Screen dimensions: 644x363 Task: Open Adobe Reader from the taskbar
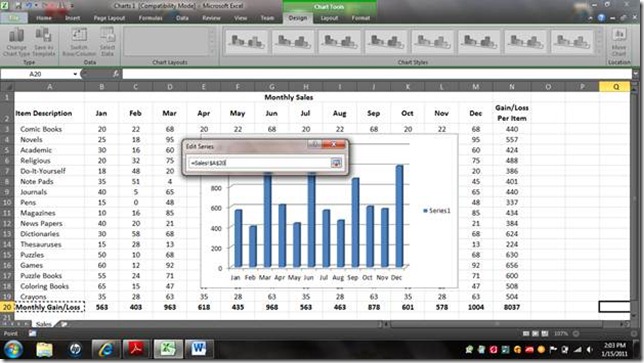pyautogui.click(x=136, y=349)
